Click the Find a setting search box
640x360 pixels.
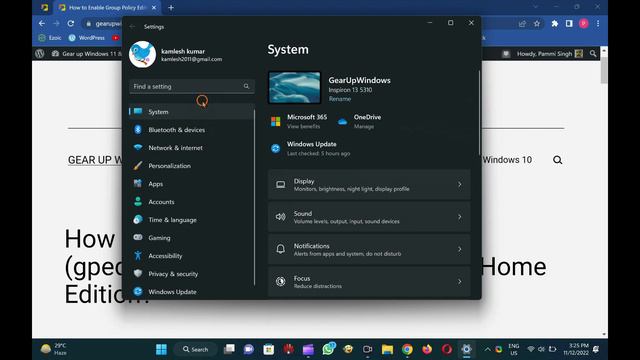pos(192,86)
